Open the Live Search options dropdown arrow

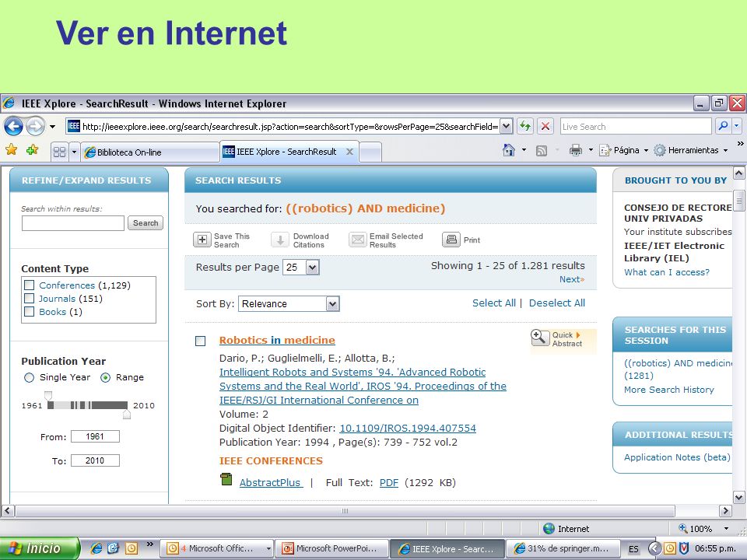point(737,126)
